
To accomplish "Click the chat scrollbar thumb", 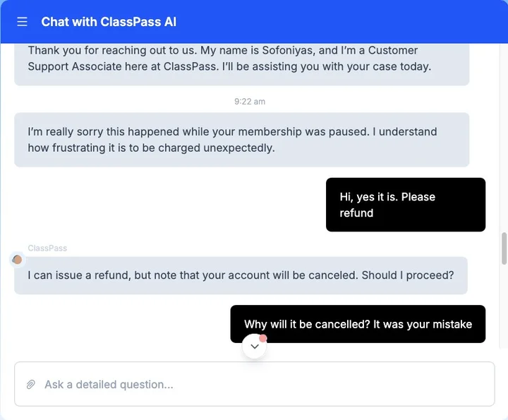I will click(x=504, y=248).
